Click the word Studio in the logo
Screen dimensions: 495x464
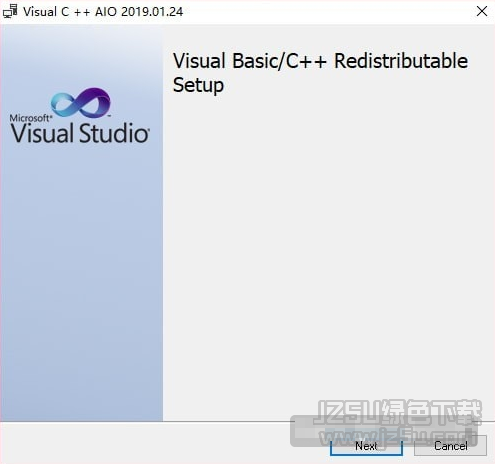tap(114, 133)
